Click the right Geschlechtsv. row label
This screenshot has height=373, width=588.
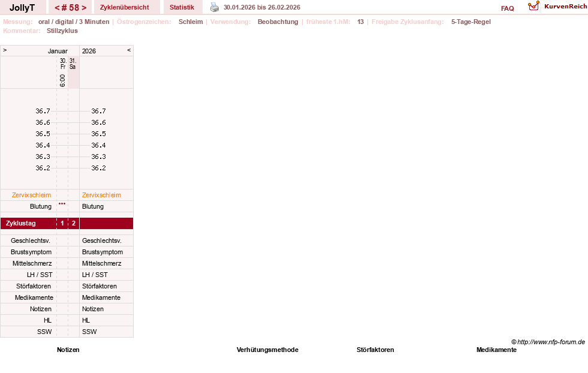coord(102,240)
